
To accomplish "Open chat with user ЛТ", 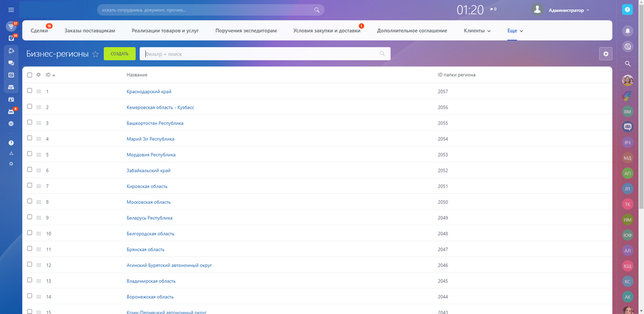I will click(628, 189).
